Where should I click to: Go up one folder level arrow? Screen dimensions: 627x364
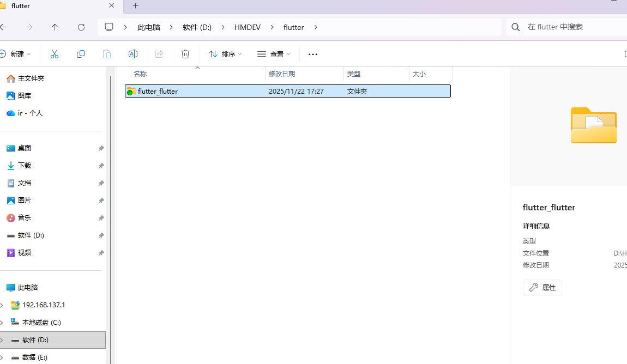pos(55,27)
